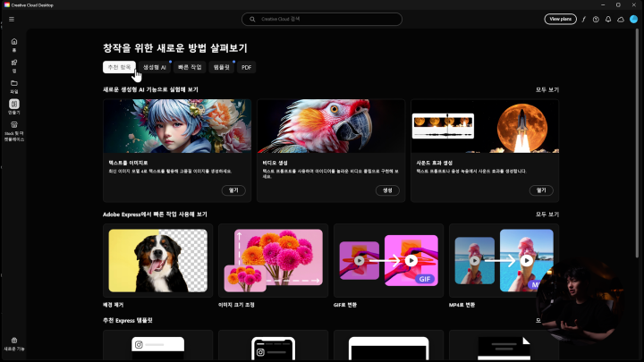
Task: Click the View plans button
Action: (x=560, y=19)
